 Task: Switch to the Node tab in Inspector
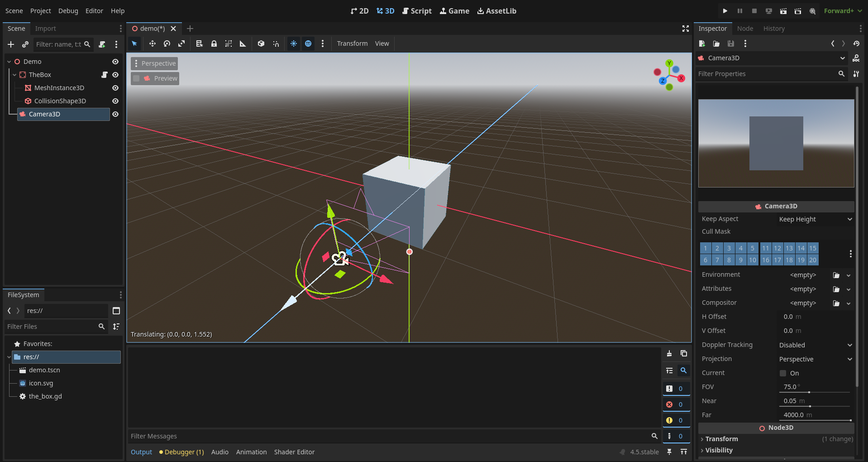pos(745,28)
